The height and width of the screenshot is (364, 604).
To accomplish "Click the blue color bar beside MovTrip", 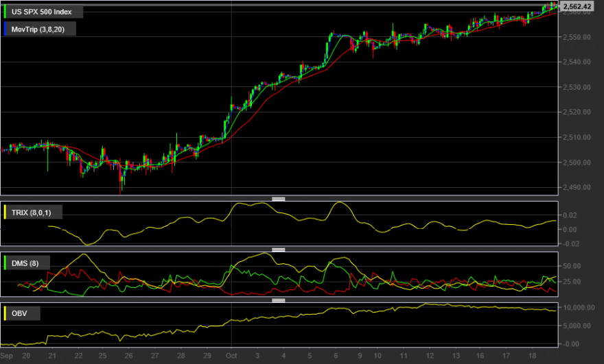I will (5, 29).
